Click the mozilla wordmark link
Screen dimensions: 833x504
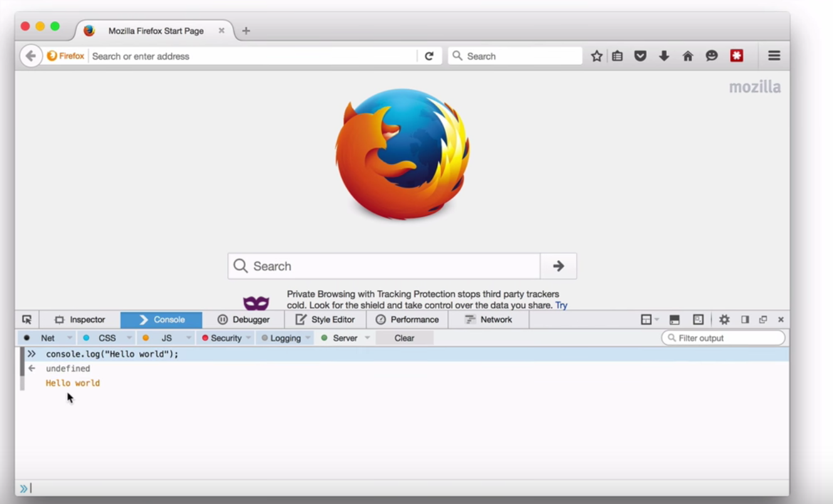[755, 87]
